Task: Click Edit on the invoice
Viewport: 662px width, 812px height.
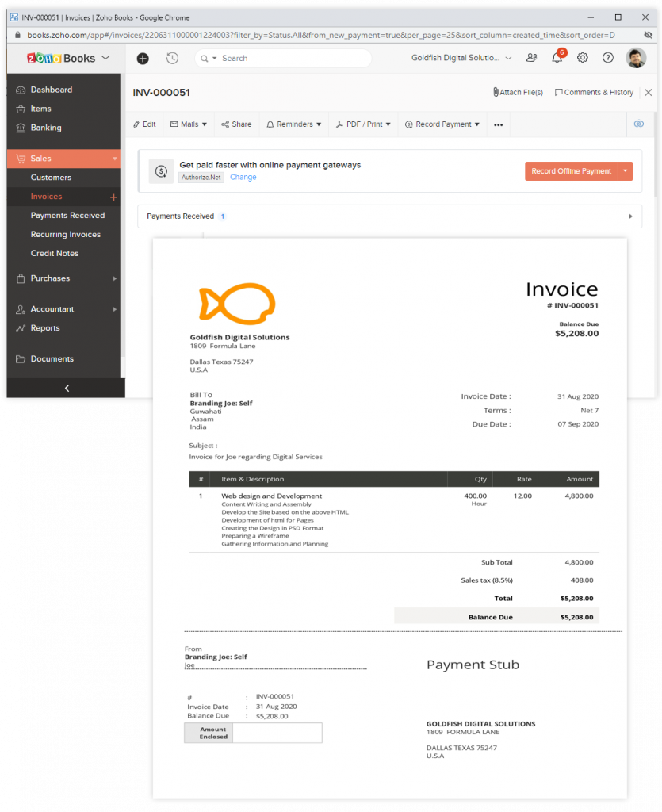Action: [x=144, y=124]
